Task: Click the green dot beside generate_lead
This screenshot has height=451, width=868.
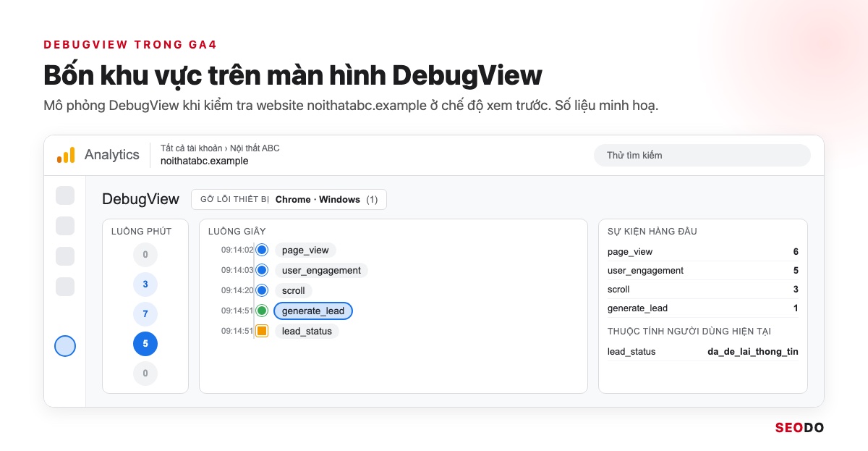Action: 262,311
